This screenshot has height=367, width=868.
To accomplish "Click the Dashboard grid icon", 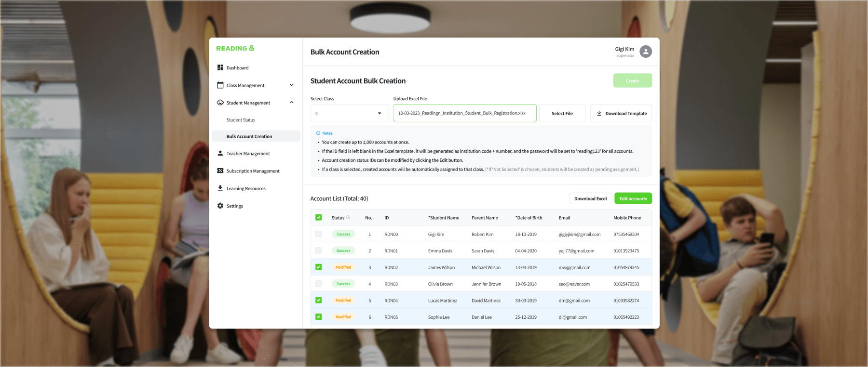I will [220, 68].
